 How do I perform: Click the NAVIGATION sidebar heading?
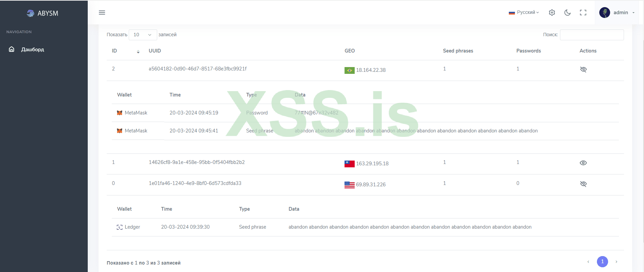point(19,32)
